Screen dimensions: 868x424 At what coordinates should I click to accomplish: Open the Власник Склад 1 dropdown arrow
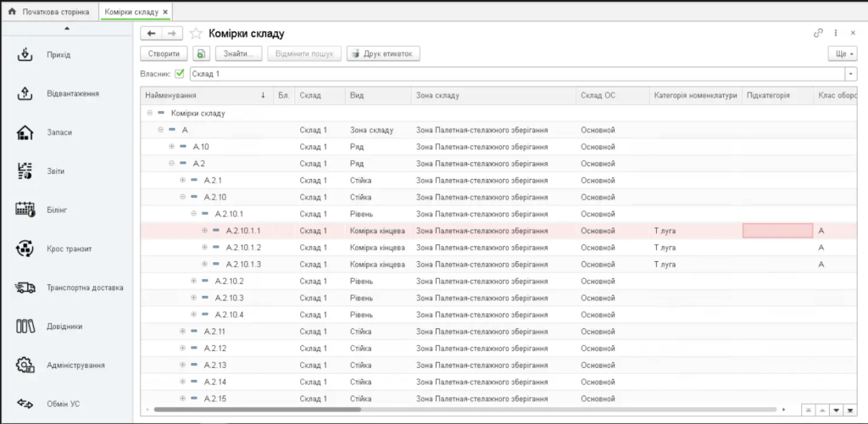pyautogui.click(x=851, y=74)
